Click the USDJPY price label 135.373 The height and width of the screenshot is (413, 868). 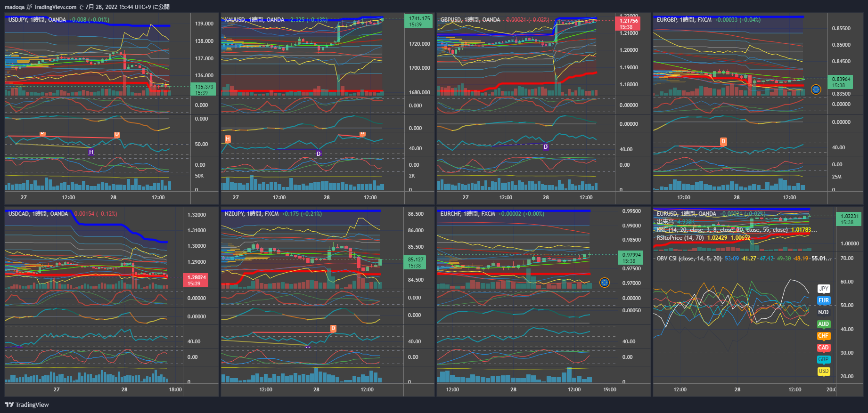(203, 89)
